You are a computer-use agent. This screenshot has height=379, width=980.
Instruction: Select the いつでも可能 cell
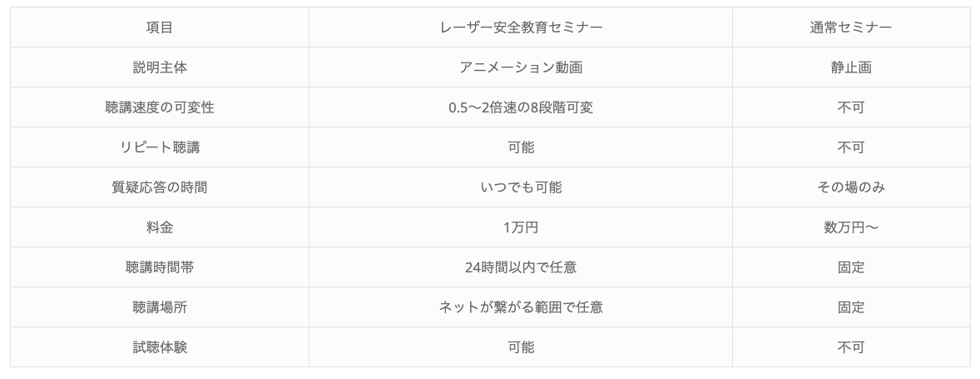pos(520,187)
